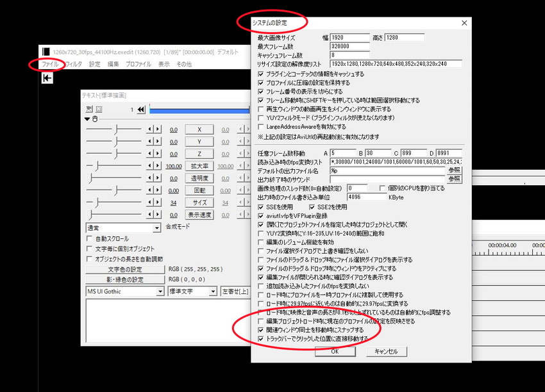Click the right arrow stepper on the X row
The width and height of the screenshot is (545, 392).
(158, 129)
